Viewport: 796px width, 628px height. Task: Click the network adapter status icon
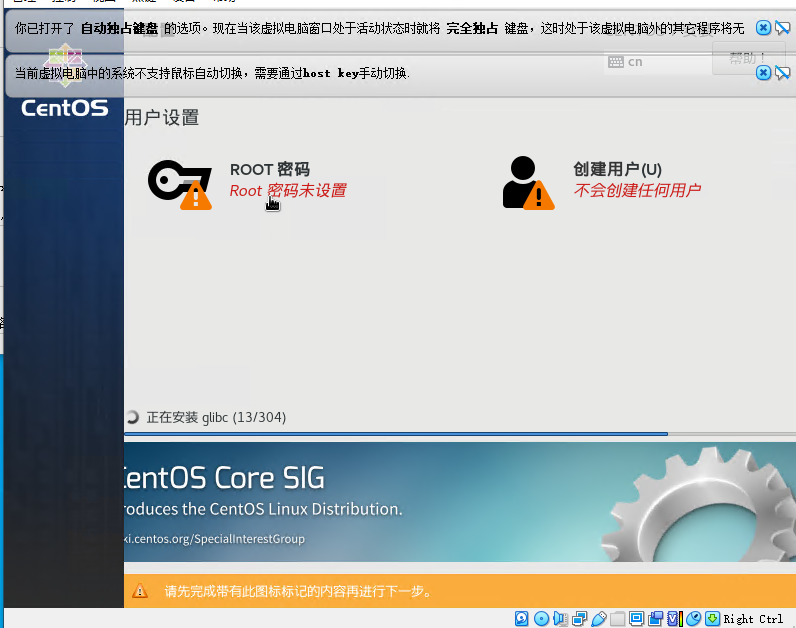(579, 618)
